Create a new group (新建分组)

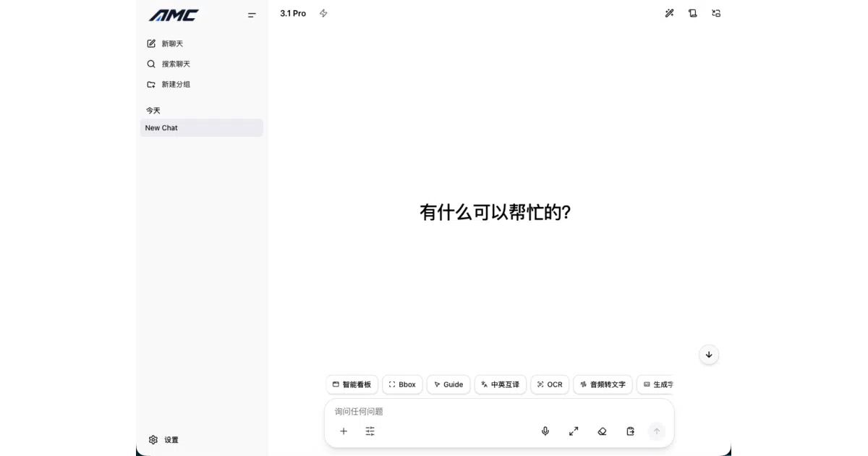click(x=169, y=84)
